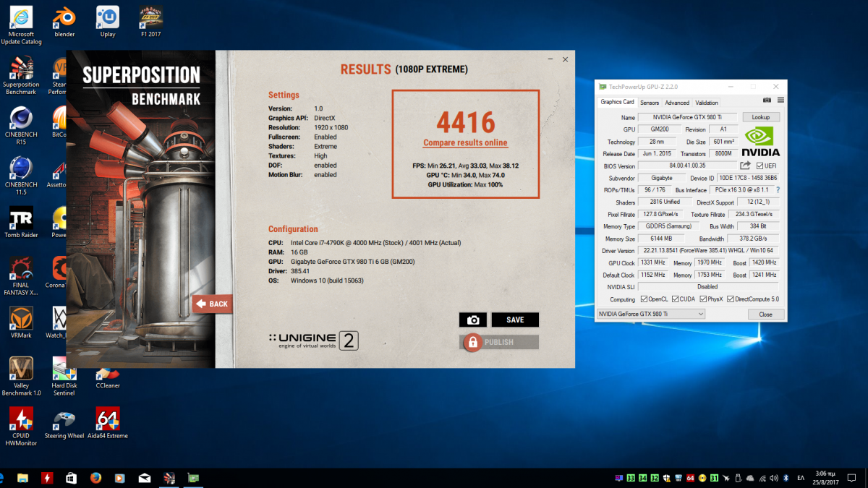Screen dimensions: 868x488
Task: Open the NVIDIA GeForce GTX 980 Ti dropdown
Action: click(x=650, y=314)
